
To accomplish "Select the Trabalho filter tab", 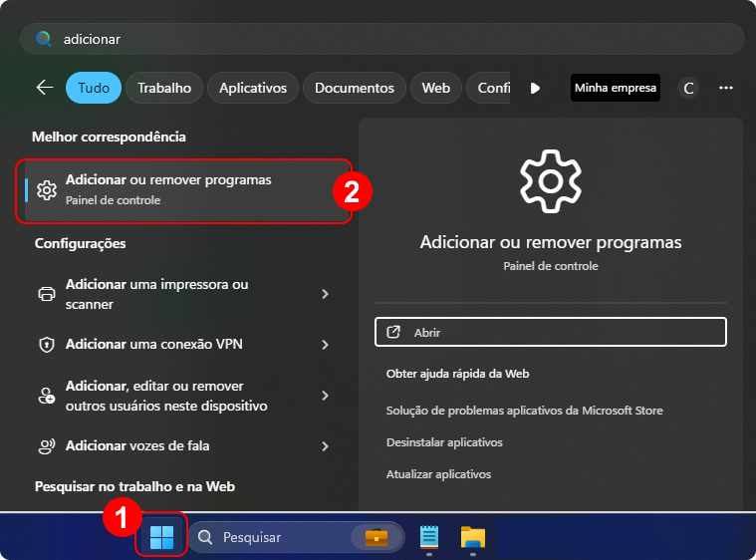I will coord(164,88).
